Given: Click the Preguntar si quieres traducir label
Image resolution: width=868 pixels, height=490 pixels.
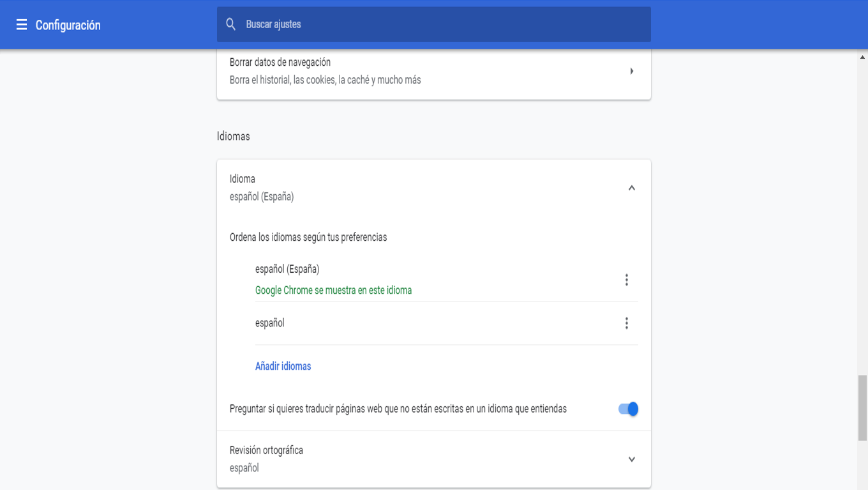Looking at the screenshot, I should click(398, 409).
